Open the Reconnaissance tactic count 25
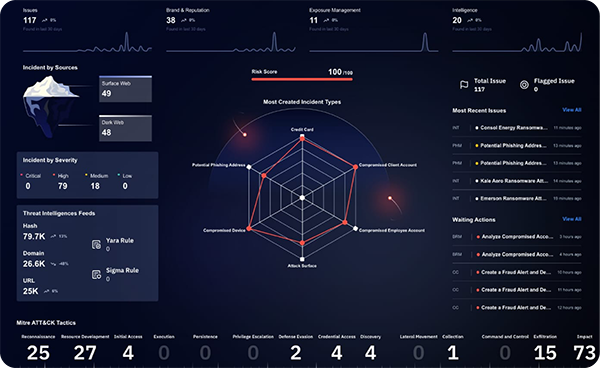Viewport: 600px width, 368px height. click(38, 353)
